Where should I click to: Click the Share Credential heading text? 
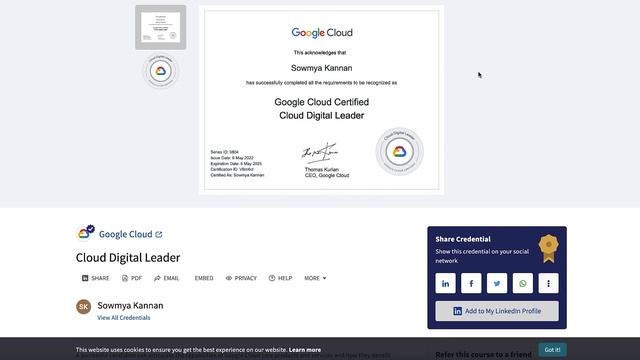click(x=463, y=239)
